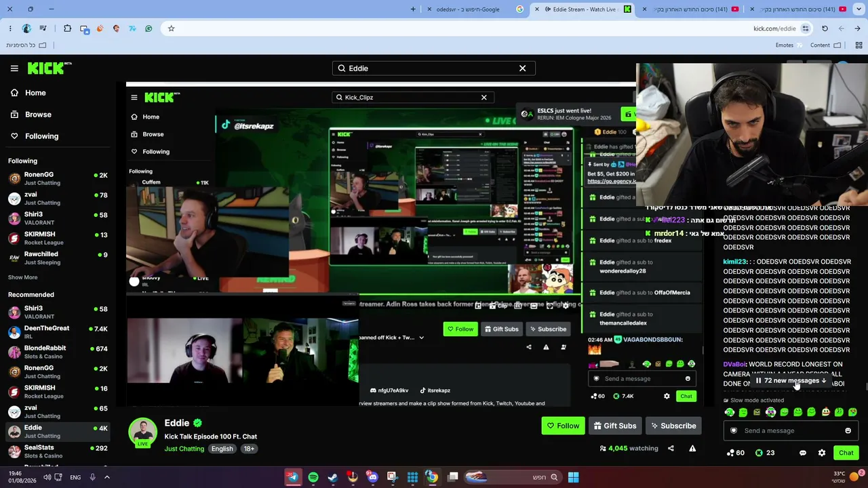Open the Kicks balance showing 23
This screenshot has width=868, height=488.
(766, 453)
